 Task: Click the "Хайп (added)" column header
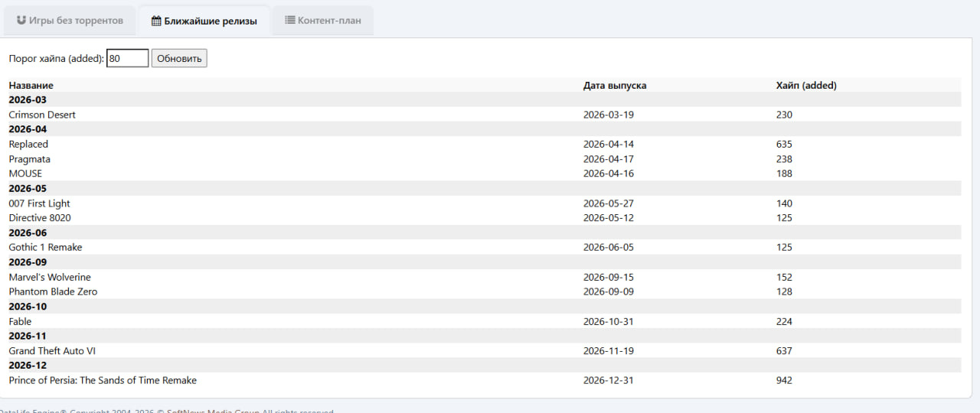click(805, 86)
